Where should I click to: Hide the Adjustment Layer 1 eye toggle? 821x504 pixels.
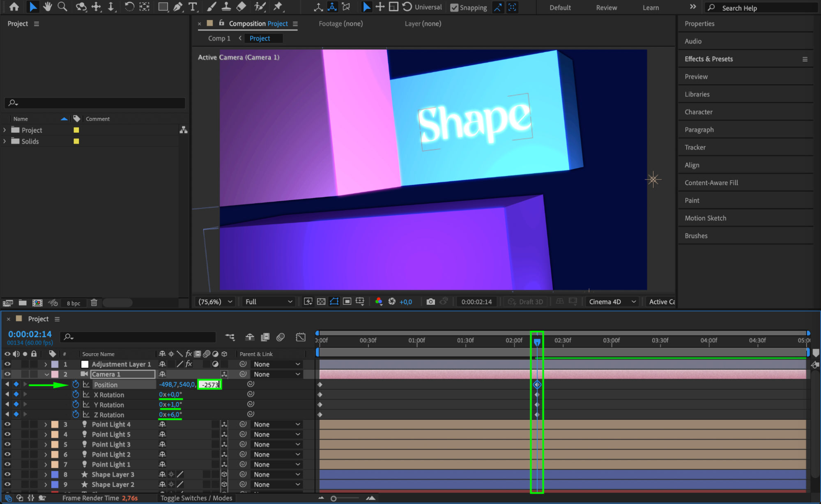[x=7, y=364]
